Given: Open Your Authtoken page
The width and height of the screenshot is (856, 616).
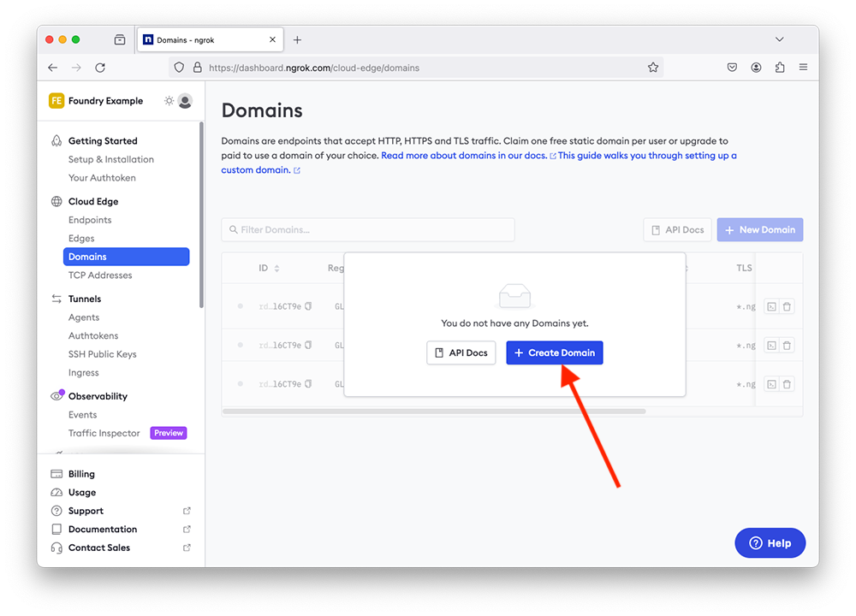Looking at the screenshot, I should pos(102,178).
